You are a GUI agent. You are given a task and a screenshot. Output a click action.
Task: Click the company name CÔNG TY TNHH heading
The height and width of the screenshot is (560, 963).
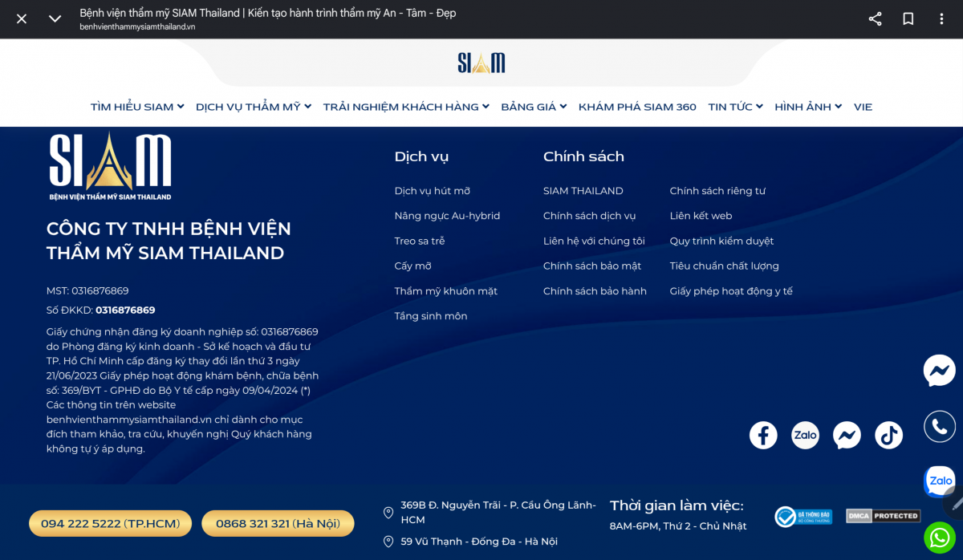click(x=169, y=241)
